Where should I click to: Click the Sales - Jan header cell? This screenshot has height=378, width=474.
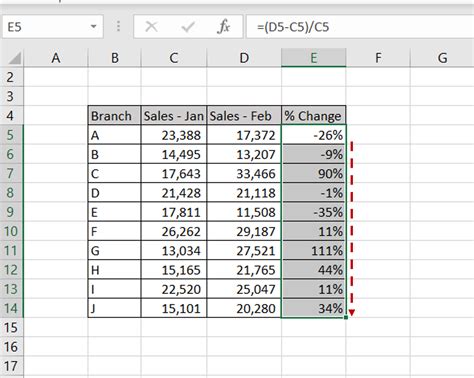pyautogui.click(x=174, y=116)
